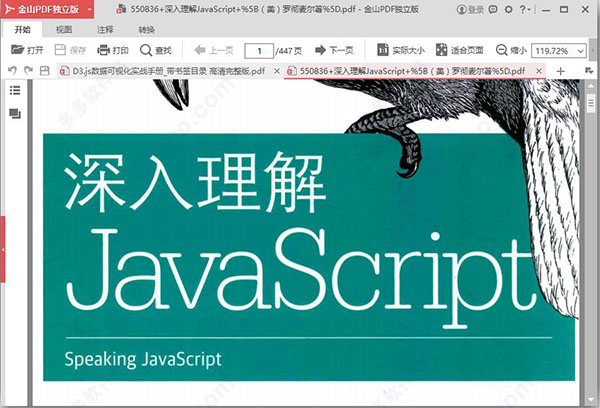The height and width of the screenshot is (408, 600).
Task: Expand the toolbar overflow arrow at right
Action: tap(593, 50)
